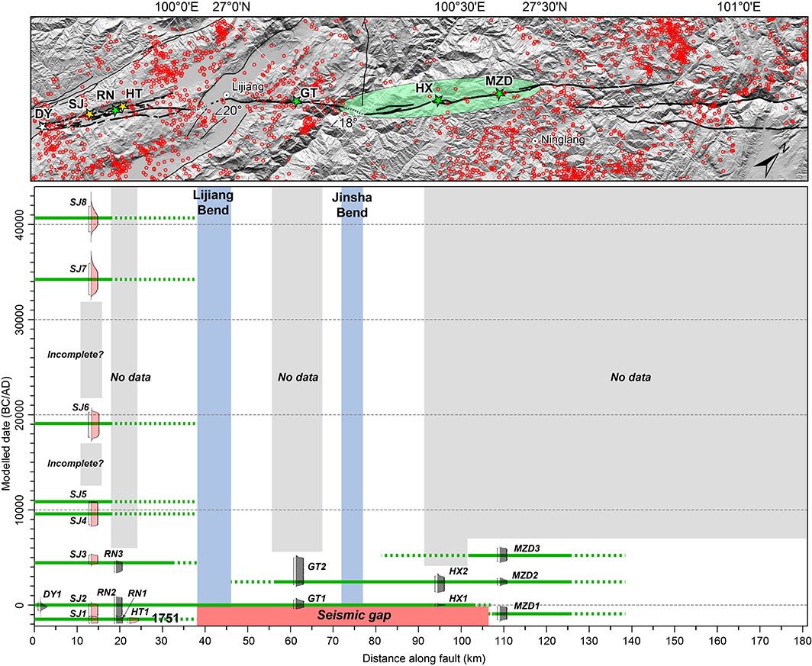Click the HX2 event label
Viewport: 812px width, 666px height.
(x=459, y=571)
